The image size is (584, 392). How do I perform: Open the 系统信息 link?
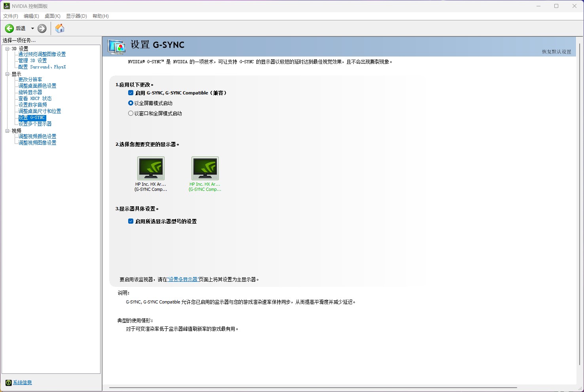click(23, 383)
